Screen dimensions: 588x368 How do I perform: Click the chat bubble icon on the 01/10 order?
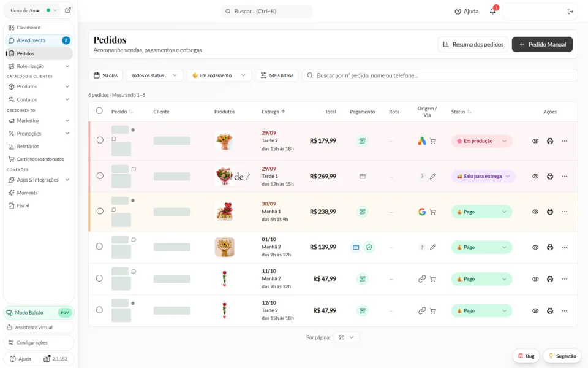[134, 240]
